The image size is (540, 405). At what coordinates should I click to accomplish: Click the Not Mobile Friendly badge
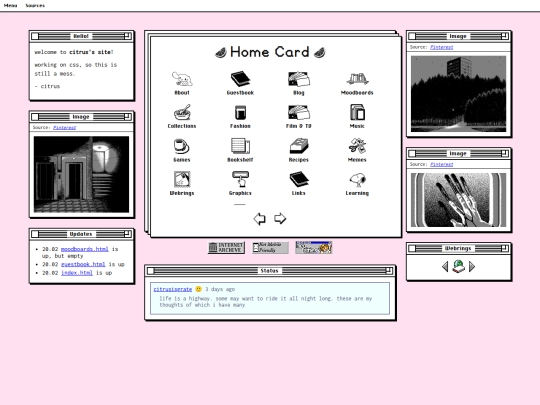pyautogui.click(x=270, y=248)
